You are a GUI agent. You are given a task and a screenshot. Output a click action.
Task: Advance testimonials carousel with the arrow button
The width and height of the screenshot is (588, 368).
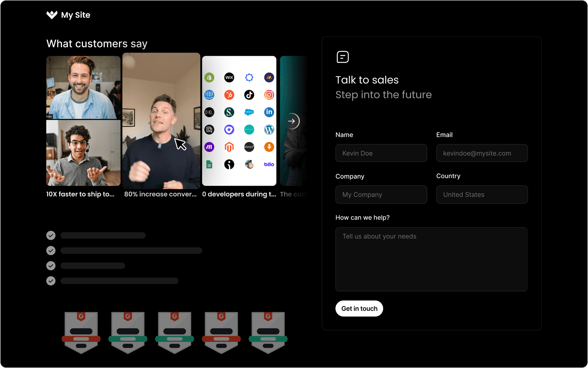click(x=292, y=121)
